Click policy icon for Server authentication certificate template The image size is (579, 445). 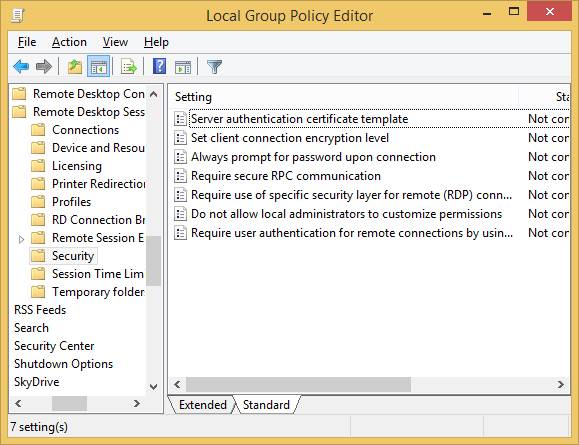point(180,119)
